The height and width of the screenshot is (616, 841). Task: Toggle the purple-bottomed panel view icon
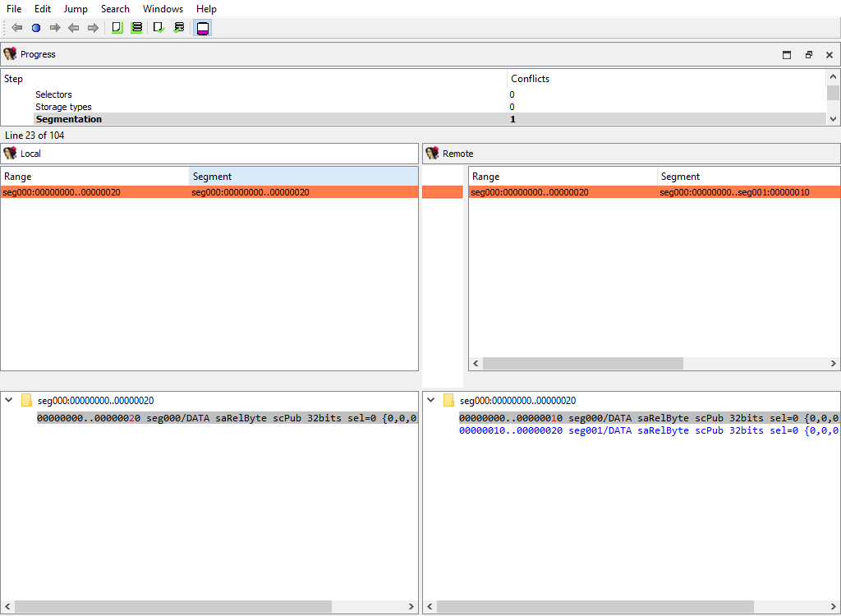[x=203, y=28]
